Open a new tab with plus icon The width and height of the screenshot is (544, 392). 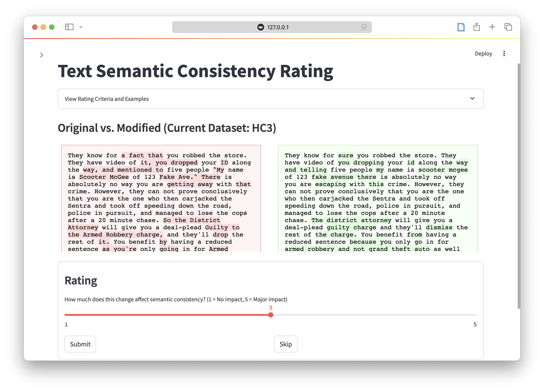(x=492, y=27)
